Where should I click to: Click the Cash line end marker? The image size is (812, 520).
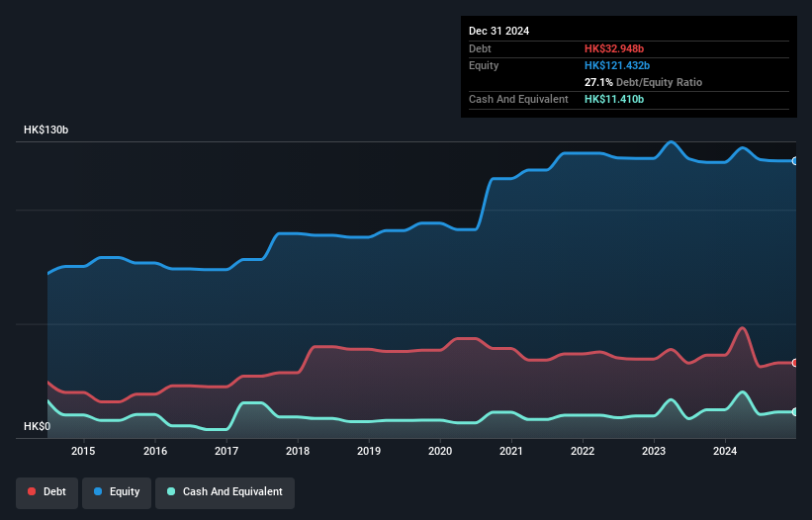pyautogui.click(x=795, y=412)
